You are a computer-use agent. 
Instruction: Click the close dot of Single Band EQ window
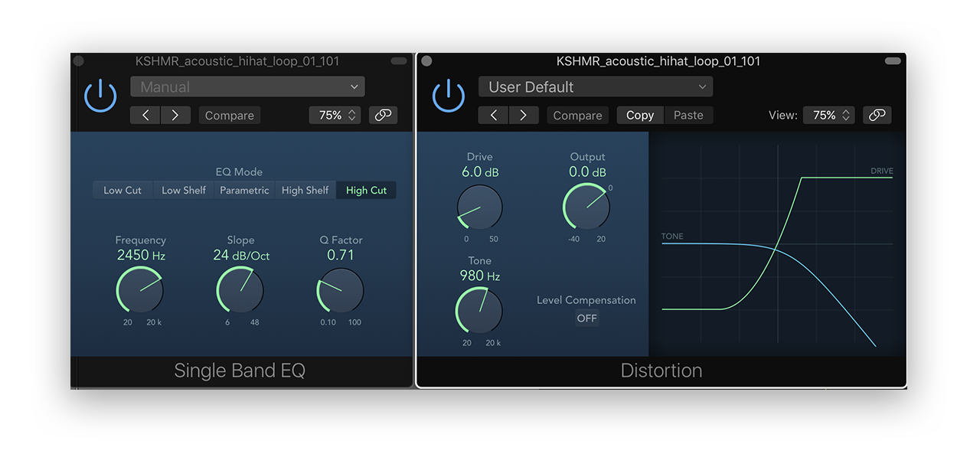point(78,61)
